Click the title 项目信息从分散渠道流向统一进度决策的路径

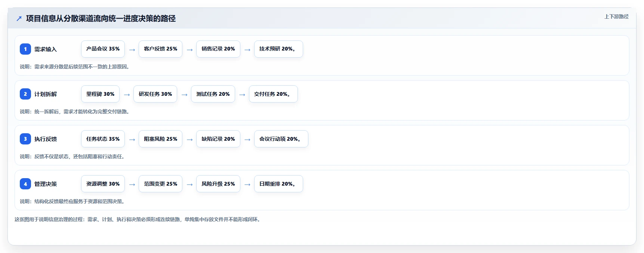pyautogui.click(x=101, y=18)
